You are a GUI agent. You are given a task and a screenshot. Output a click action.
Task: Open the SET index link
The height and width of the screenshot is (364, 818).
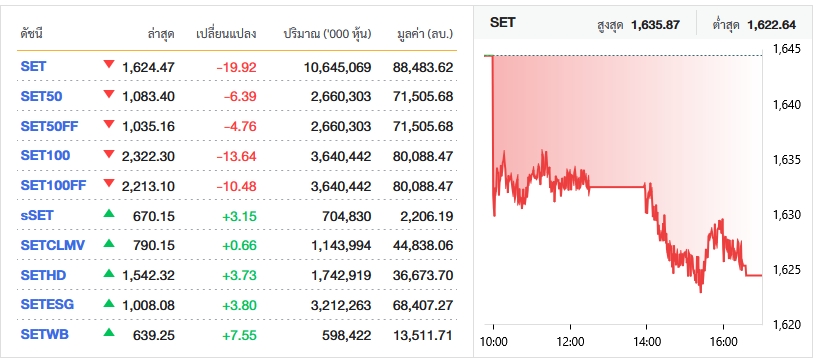click(x=33, y=66)
